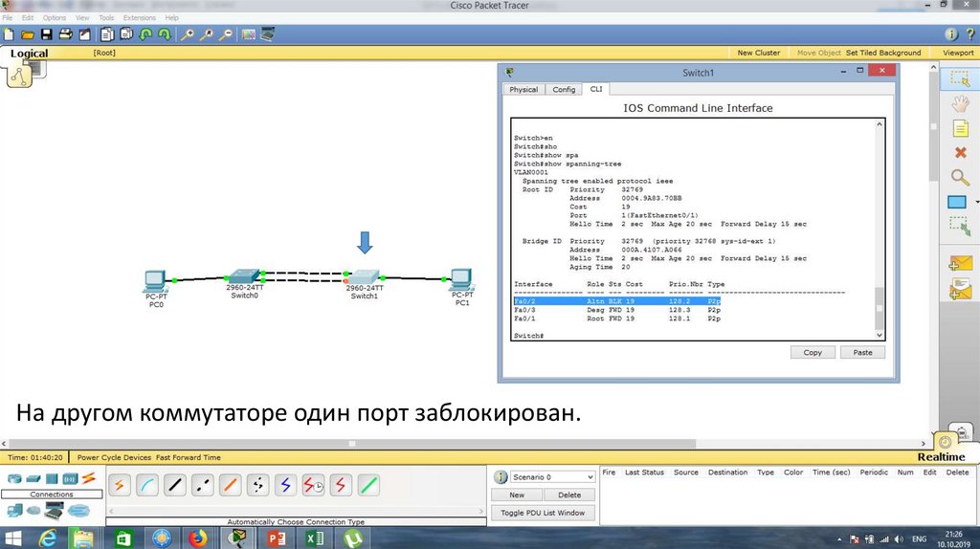Click Toggle PDU List Window button
980x549 pixels.
coord(543,513)
